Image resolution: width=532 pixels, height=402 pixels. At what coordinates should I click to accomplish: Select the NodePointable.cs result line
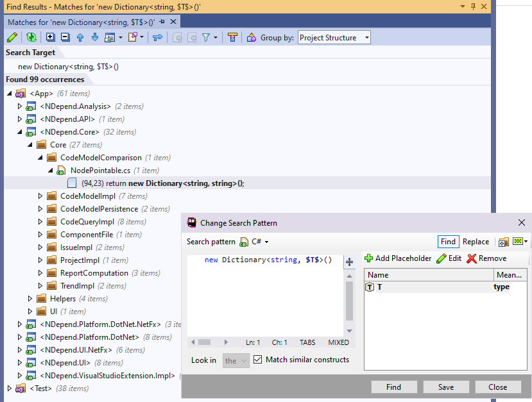tap(99, 170)
